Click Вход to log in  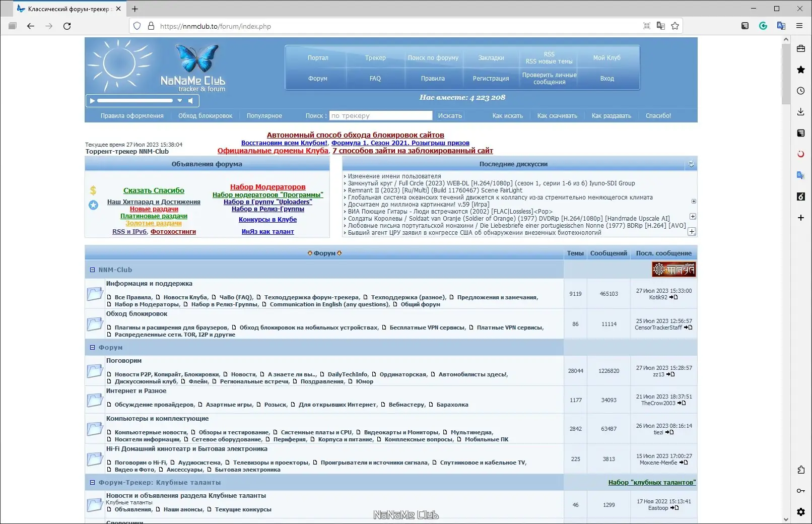click(607, 79)
